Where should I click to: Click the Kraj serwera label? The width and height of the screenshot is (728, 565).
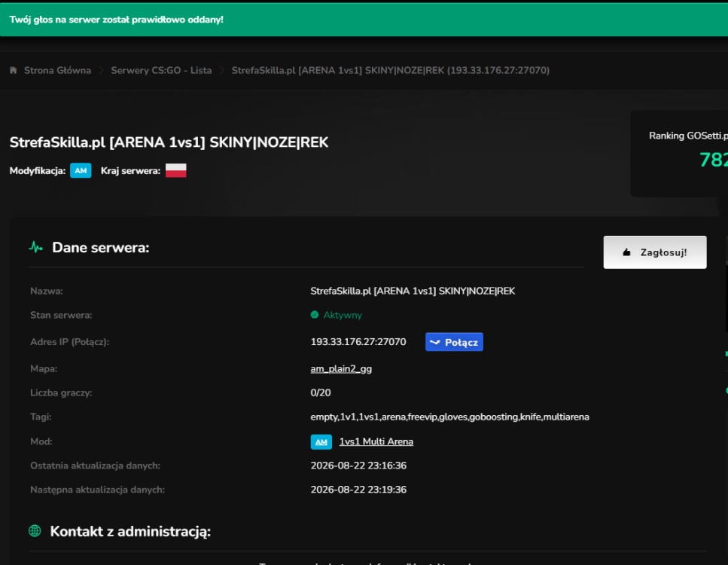point(130,171)
